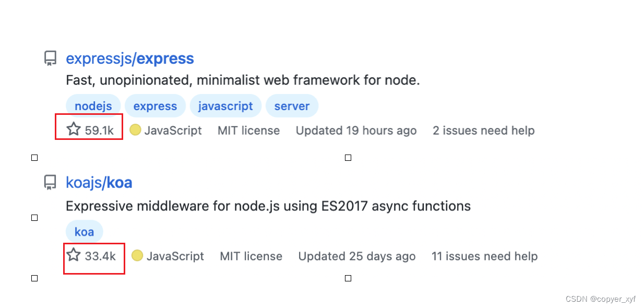
Task: Select the koa topic tag
Action: click(84, 231)
